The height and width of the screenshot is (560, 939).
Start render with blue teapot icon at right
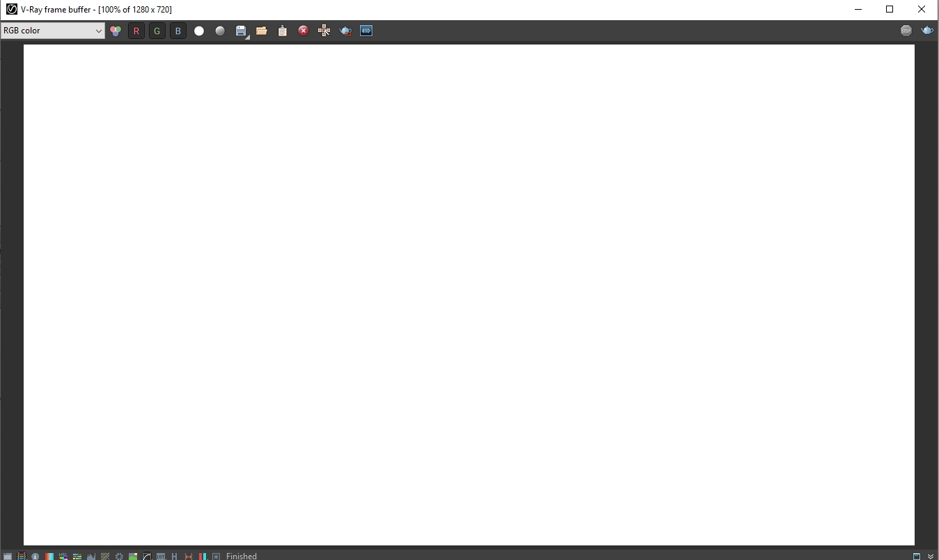[927, 31]
